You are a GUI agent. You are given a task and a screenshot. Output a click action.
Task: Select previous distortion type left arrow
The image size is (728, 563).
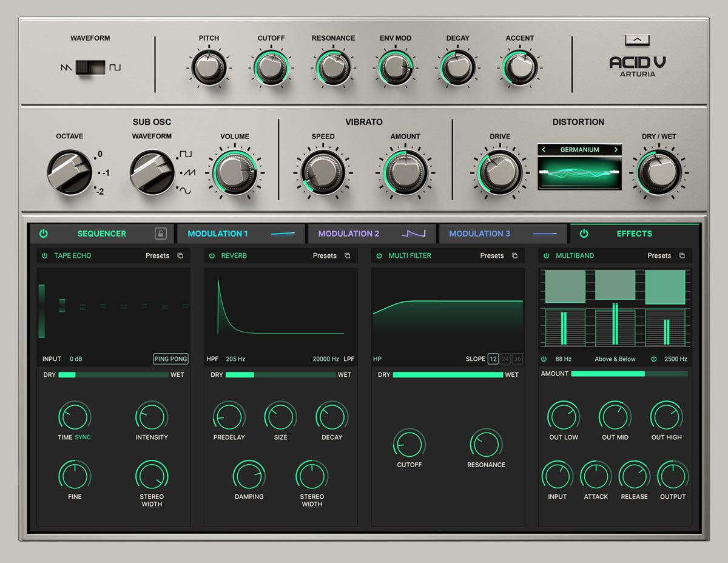[x=544, y=150]
